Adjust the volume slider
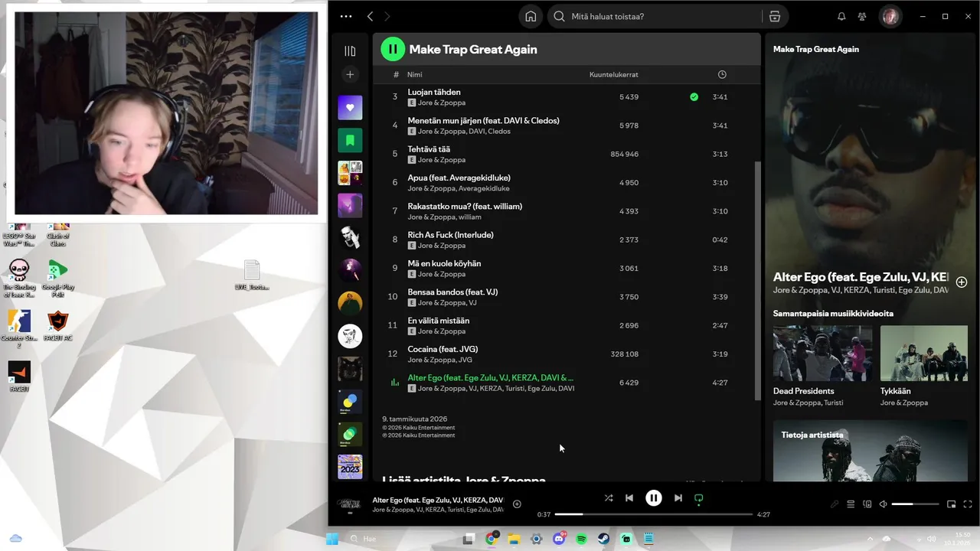Viewport: 980px width, 551px height. [x=915, y=504]
